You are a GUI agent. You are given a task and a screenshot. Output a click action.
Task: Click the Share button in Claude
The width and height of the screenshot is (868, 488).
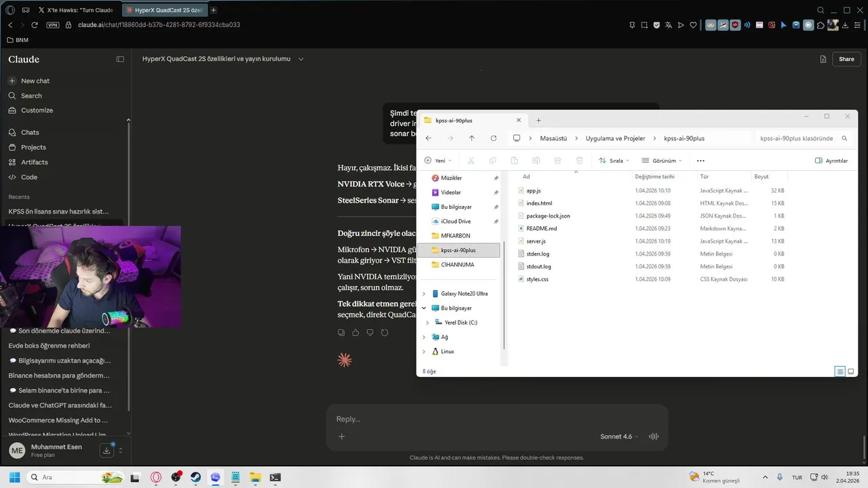[846, 59]
